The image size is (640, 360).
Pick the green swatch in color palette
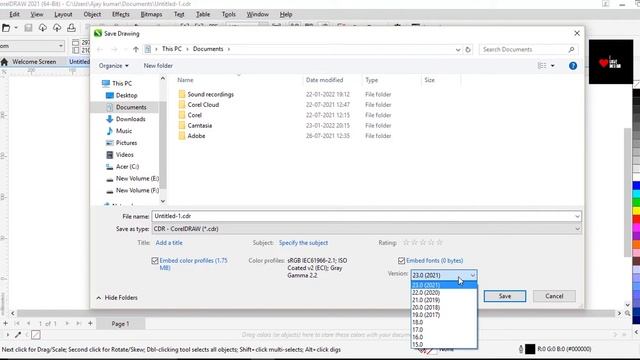click(x=636, y=202)
